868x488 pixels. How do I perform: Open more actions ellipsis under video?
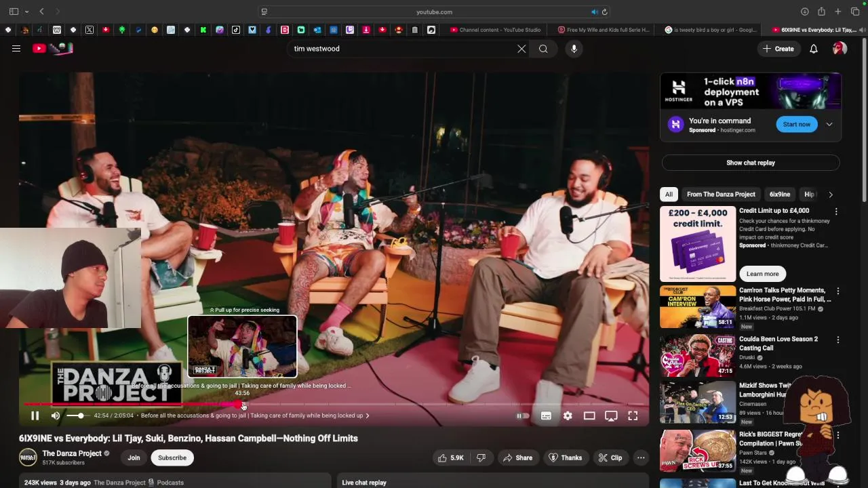641,457
